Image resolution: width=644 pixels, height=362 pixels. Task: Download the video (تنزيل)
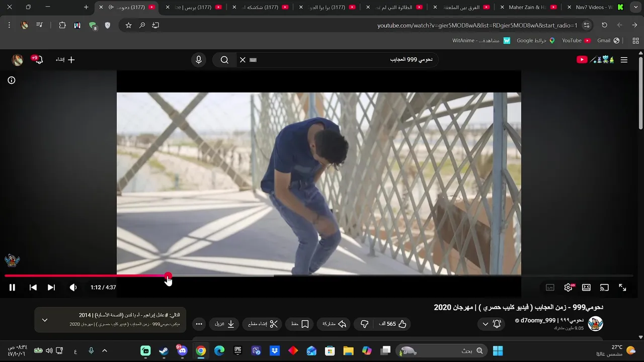[224, 324]
